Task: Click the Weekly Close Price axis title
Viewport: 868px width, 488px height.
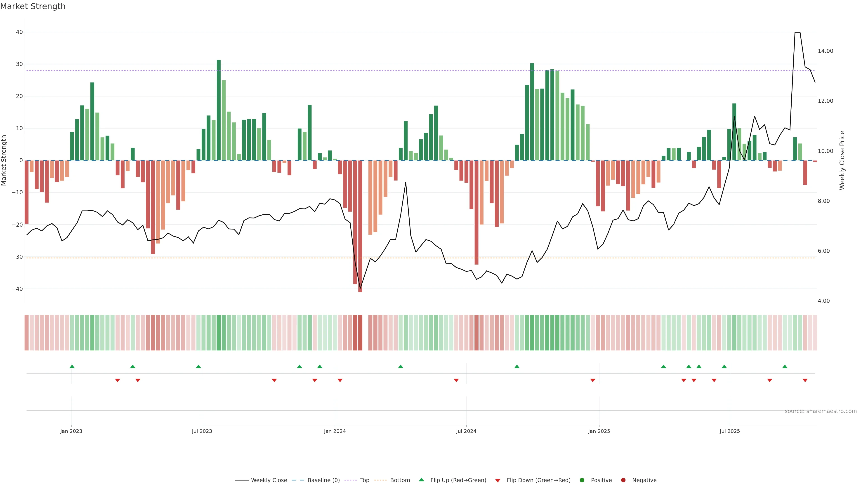Action: pyautogui.click(x=842, y=160)
